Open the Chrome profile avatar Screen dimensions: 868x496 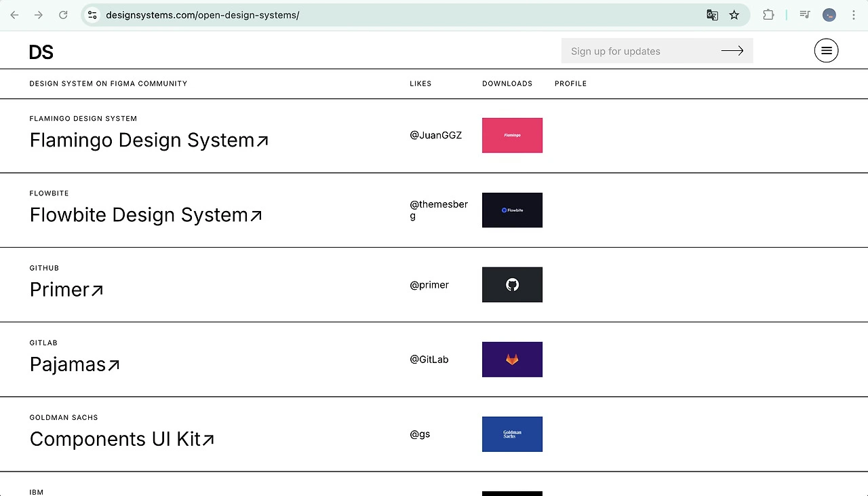tap(829, 15)
